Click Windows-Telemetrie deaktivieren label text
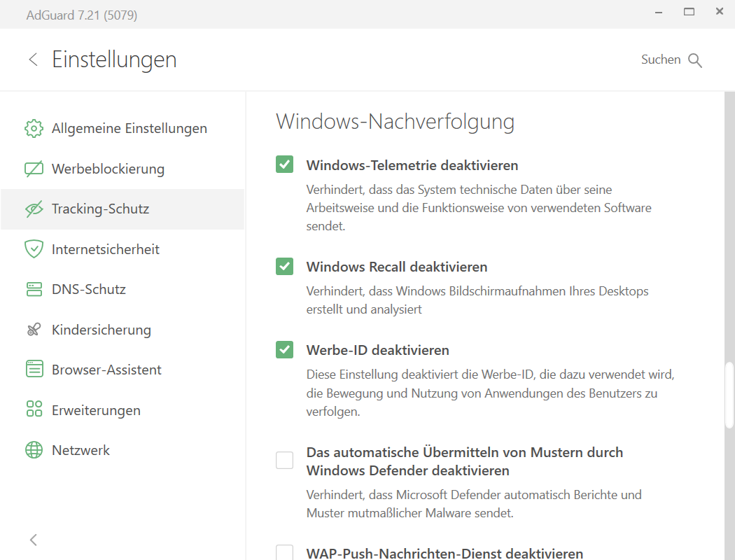Viewport: 735px width, 560px height. pyautogui.click(x=412, y=165)
